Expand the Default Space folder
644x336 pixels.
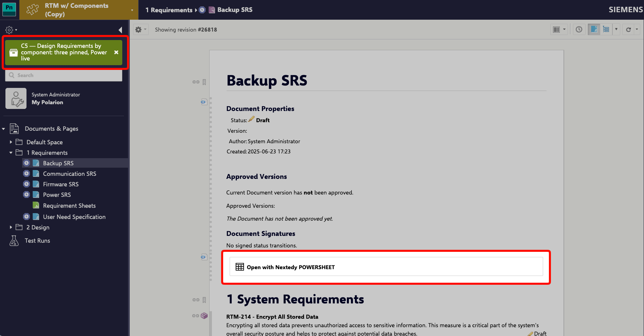(x=11, y=142)
